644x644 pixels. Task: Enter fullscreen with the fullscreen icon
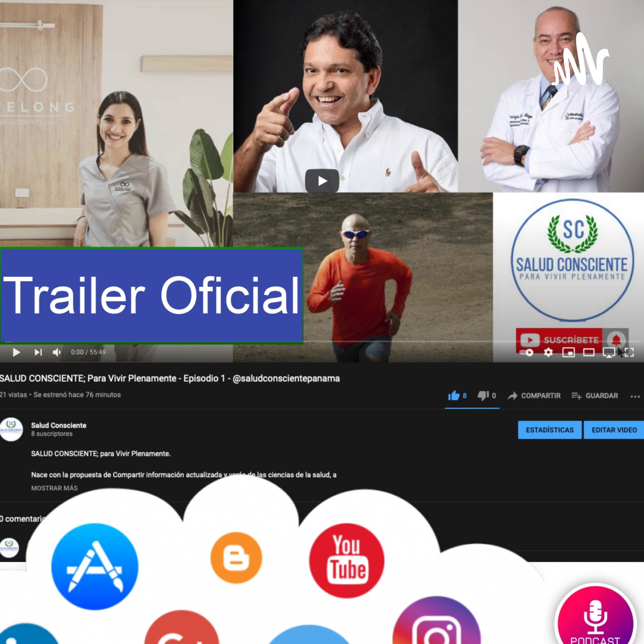629,352
